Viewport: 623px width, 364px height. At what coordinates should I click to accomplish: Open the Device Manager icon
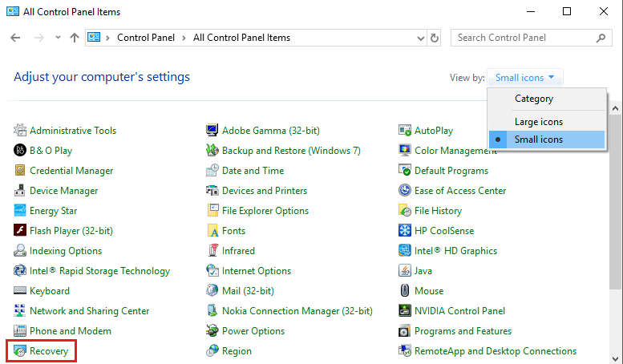(20, 191)
